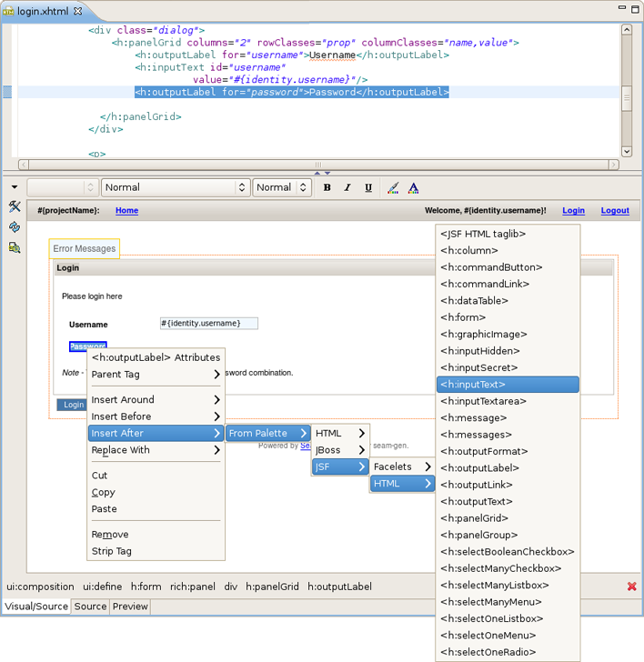Click the preferences tools icon in left sidebar
The image size is (644, 662).
(x=15, y=207)
